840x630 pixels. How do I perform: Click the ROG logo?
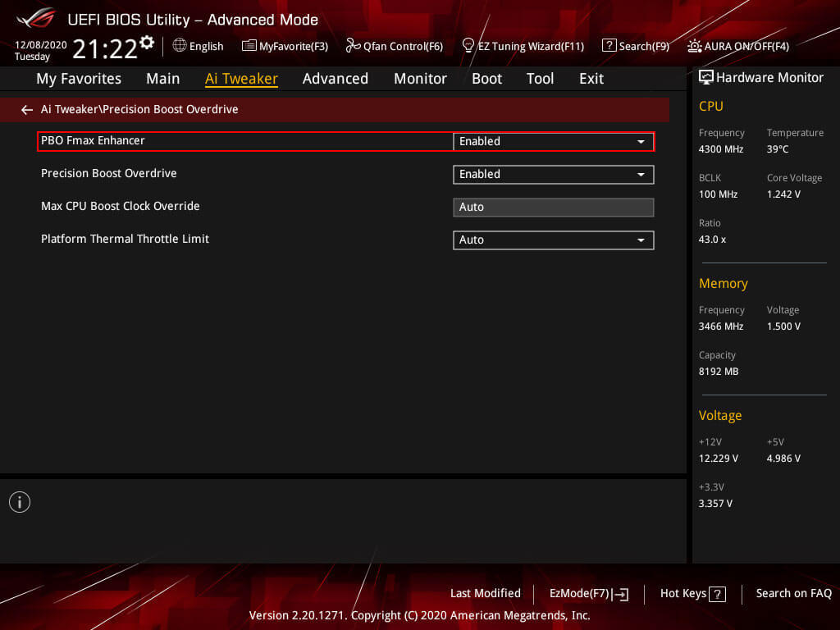pos(36,18)
